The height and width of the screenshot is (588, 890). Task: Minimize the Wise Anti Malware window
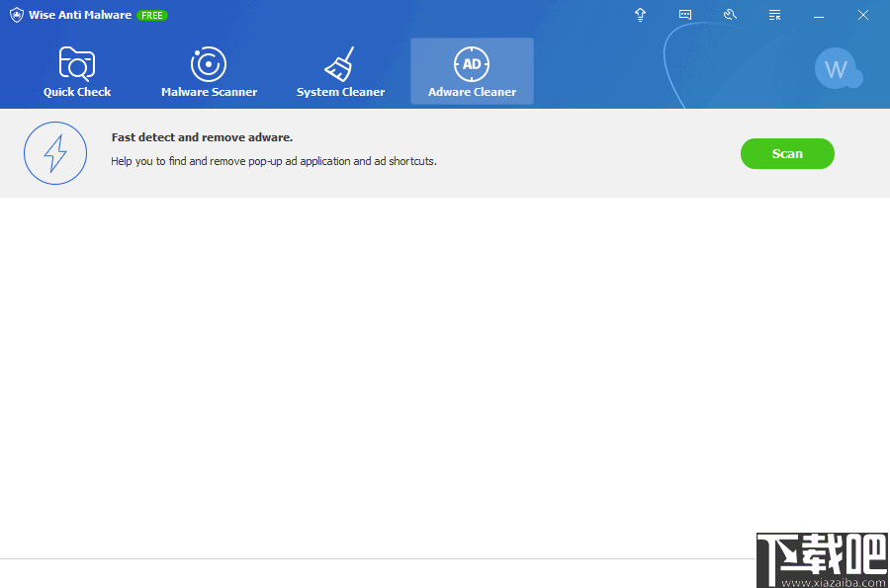coord(819,15)
